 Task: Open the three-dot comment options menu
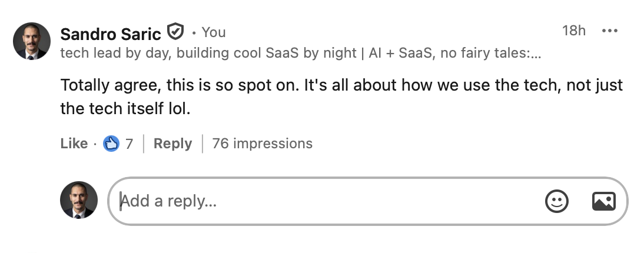coord(609,31)
